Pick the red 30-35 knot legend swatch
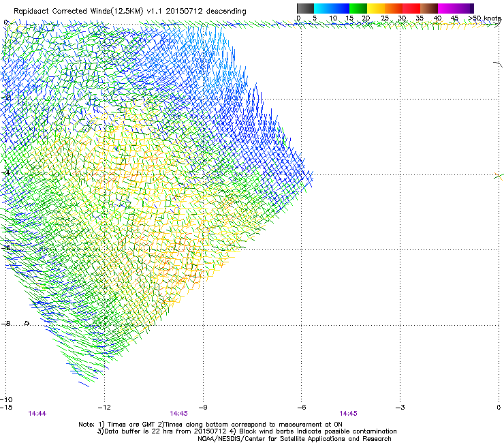 pos(411,8)
